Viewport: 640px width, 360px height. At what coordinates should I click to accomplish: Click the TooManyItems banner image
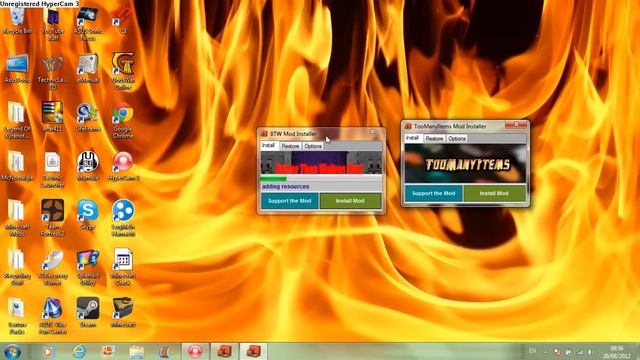465,163
